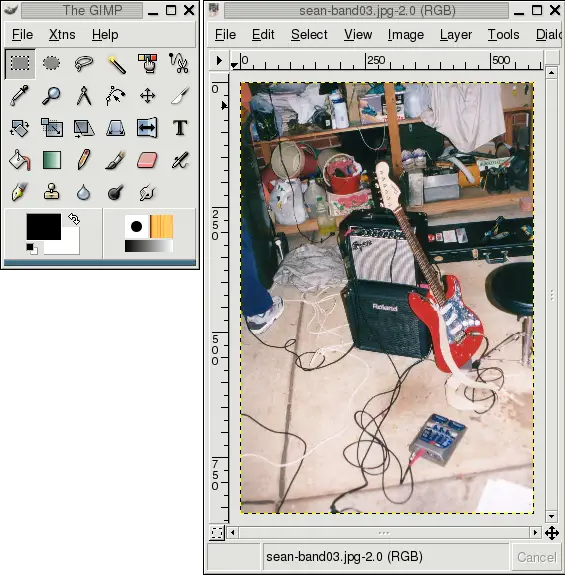Select the Text tool
The height and width of the screenshot is (575, 565).
point(179,128)
